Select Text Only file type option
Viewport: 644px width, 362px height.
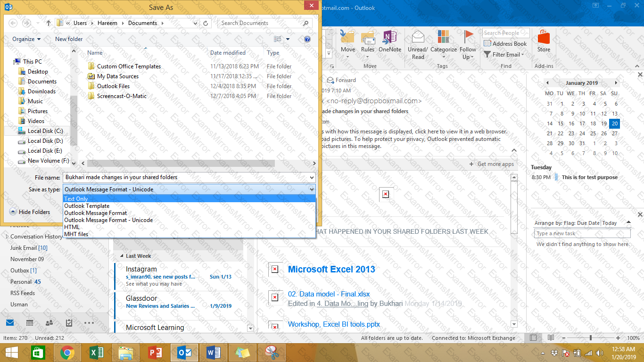click(190, 199)
